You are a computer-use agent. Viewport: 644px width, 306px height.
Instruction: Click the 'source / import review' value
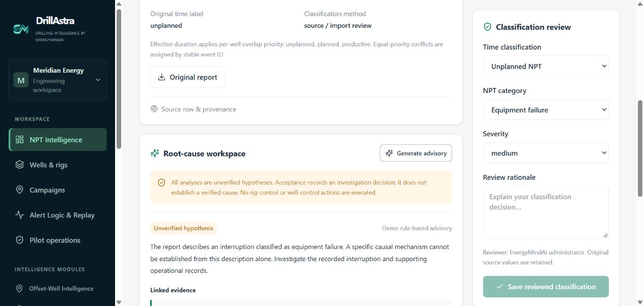point(338,25)
